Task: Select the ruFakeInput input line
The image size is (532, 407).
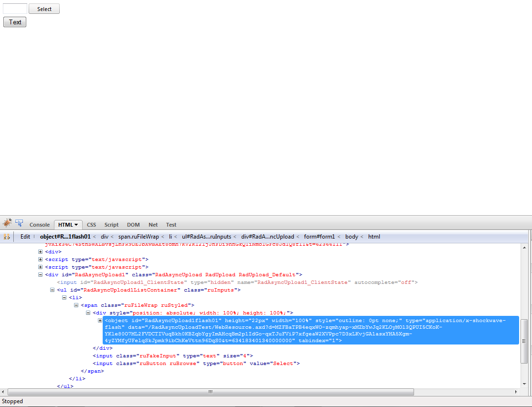Action: click(173, 356)
